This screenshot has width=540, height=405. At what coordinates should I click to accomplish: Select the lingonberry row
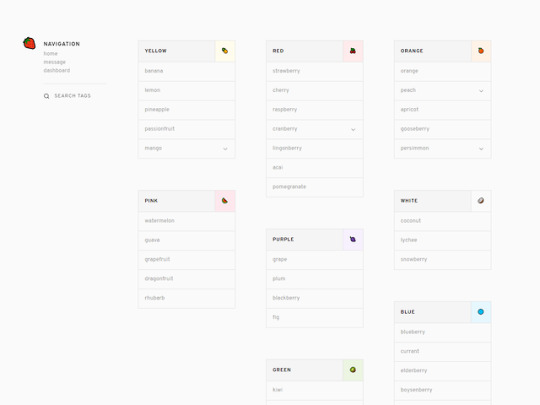pyautogui.click(x=315, y=148)
